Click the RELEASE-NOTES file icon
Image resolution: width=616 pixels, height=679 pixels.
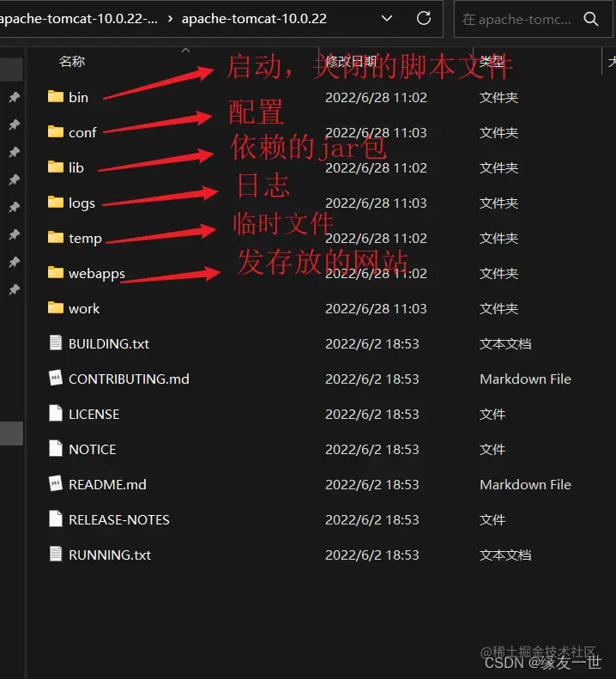pyautogui.click(x=56, y=518)
